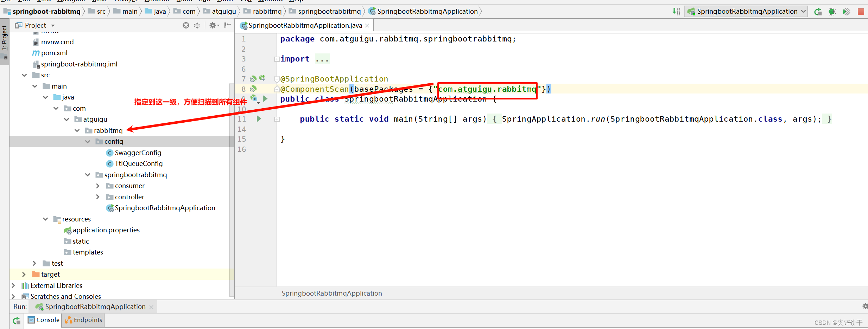Open the pom.xml file
The image size is (868, 329).
(54, 53)
